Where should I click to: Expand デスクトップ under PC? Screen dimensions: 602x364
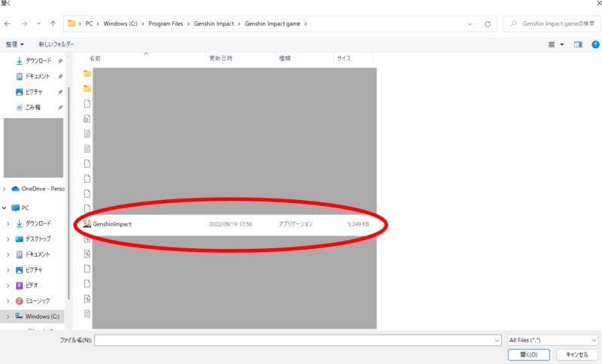(x=8, y=239)
